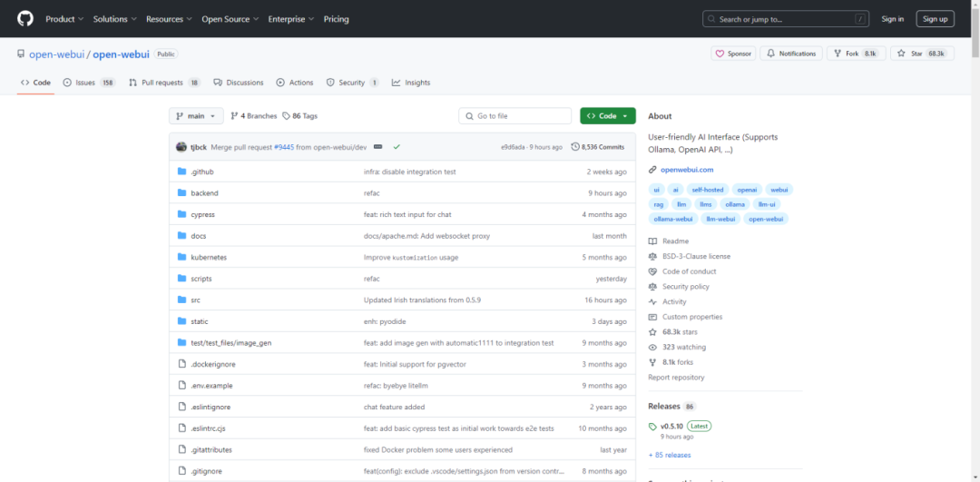
Task: Click the commit message ellipsis icon
Action: (x=377, y=146)
